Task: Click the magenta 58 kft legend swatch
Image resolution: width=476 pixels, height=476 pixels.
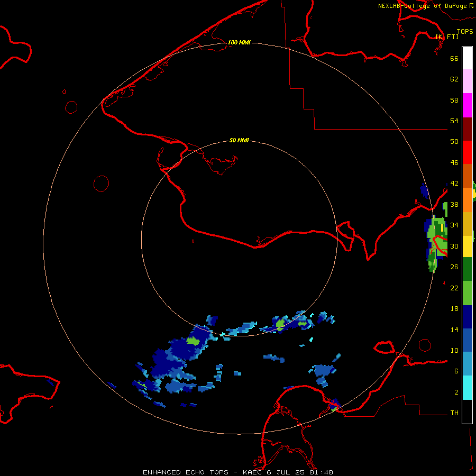Action: point(467,105)
